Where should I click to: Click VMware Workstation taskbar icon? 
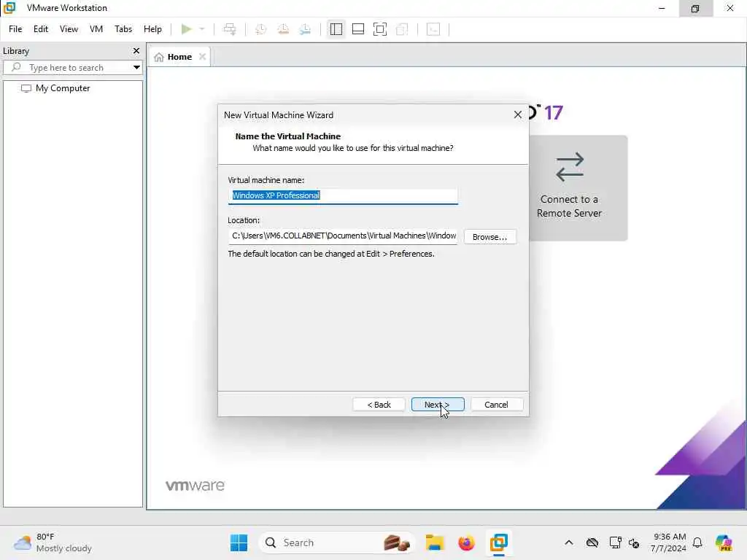coord(499,542)
